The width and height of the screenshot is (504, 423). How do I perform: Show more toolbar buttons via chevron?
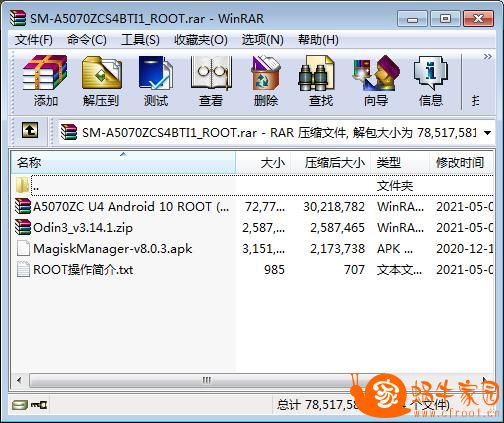487,57
